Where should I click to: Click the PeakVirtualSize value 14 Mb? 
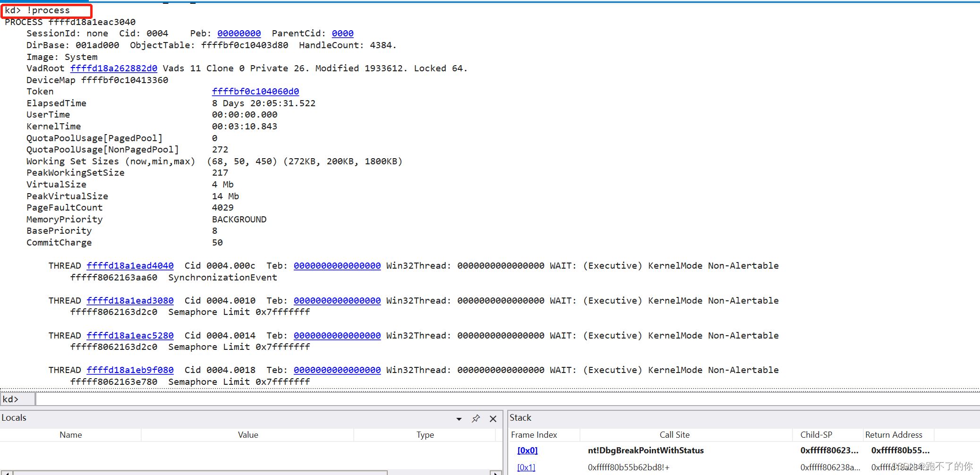click(225, 196)
